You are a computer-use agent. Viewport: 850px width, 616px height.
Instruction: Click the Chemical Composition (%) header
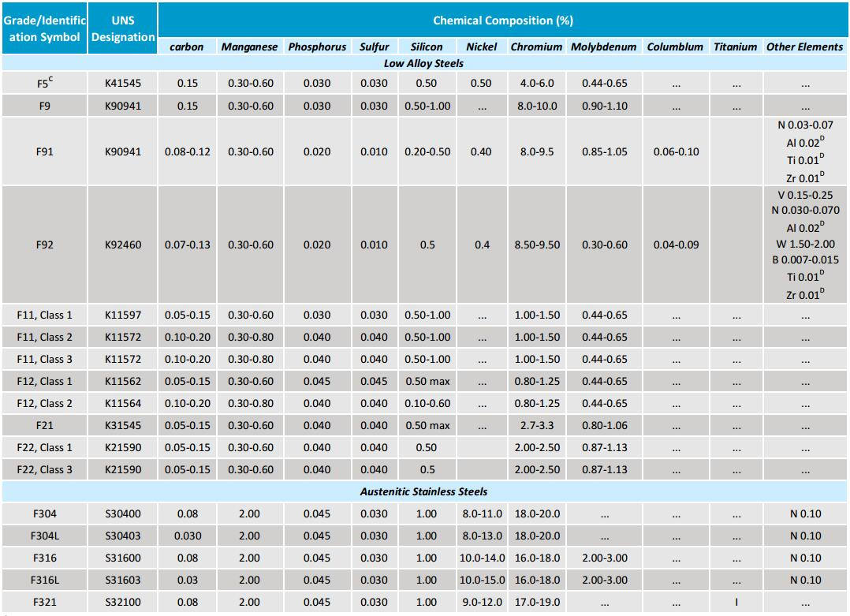pos(502,20)
